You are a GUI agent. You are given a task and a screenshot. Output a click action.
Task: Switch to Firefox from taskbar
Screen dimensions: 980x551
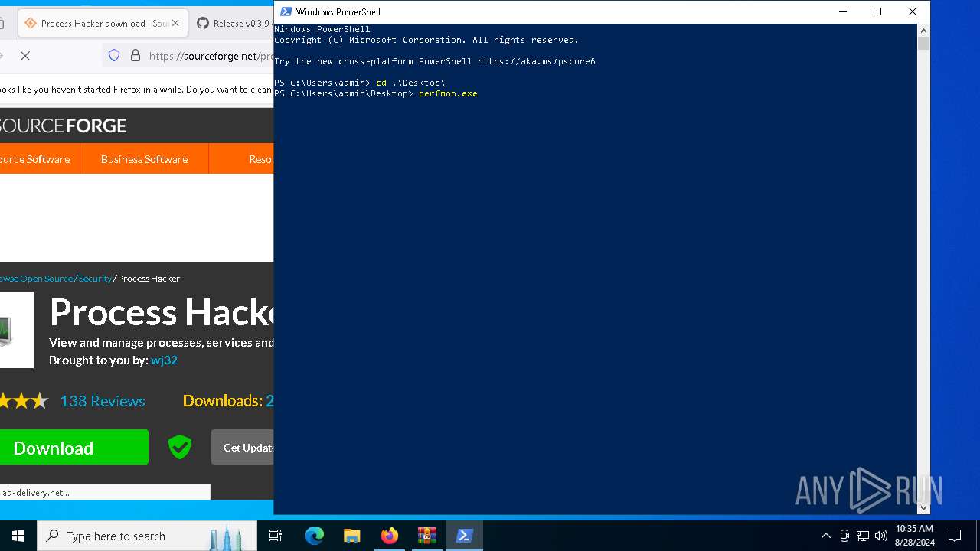pos(390,536)
